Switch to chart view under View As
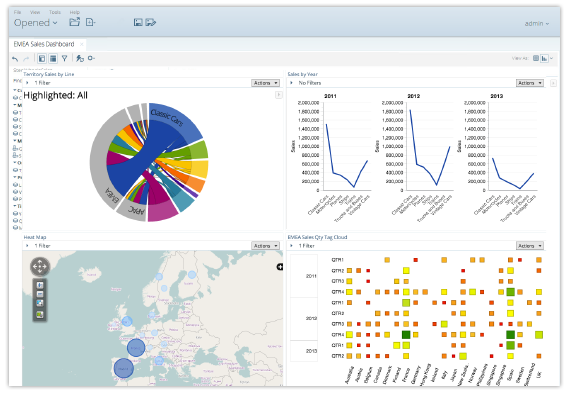This screenshot has width=570, height=393. pyautogui.click(x=544, y=58)
